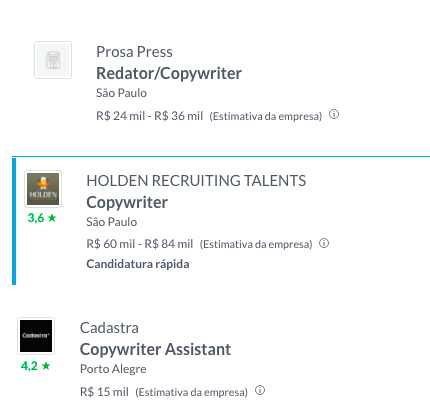Click the black Cadastra company logo

36,336
